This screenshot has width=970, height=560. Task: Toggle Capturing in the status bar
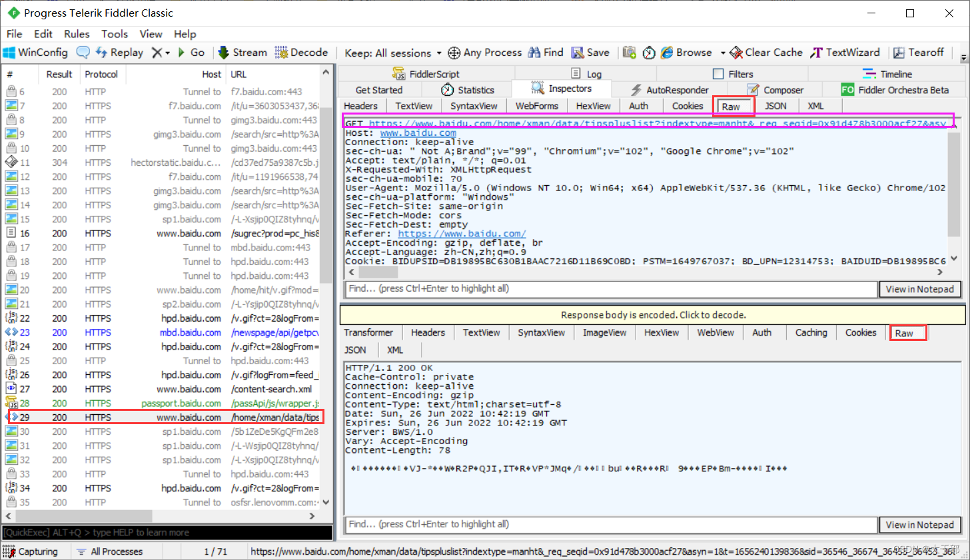[x=30, y=551]
